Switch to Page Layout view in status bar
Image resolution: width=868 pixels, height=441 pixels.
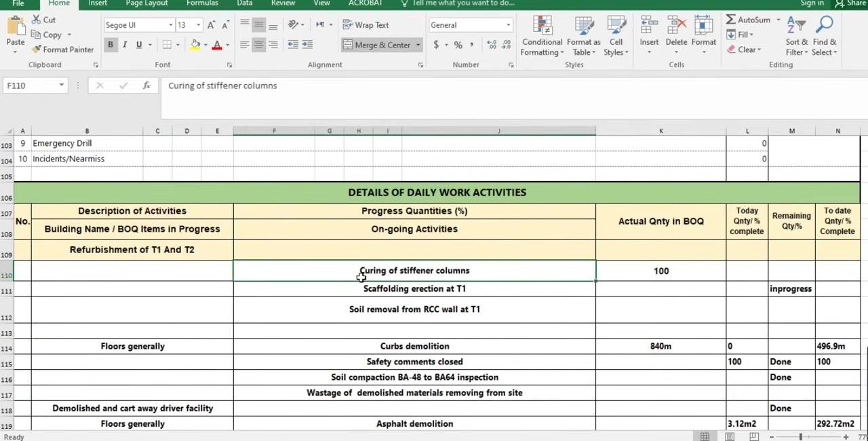click(730, 437)
